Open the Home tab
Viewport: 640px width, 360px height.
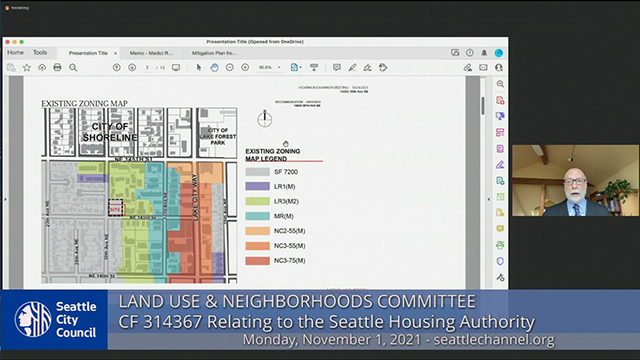coord(16,53)
